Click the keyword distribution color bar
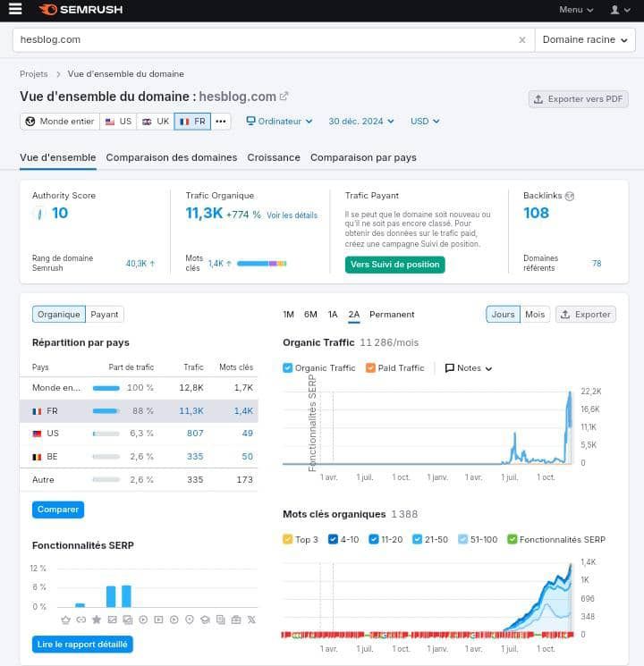Screen dimensions: 644x666 262,264
